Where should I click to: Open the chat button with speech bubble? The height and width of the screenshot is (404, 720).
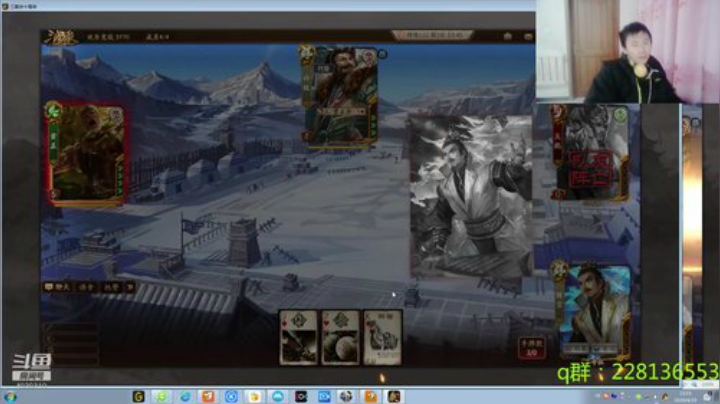pos(57,287)
